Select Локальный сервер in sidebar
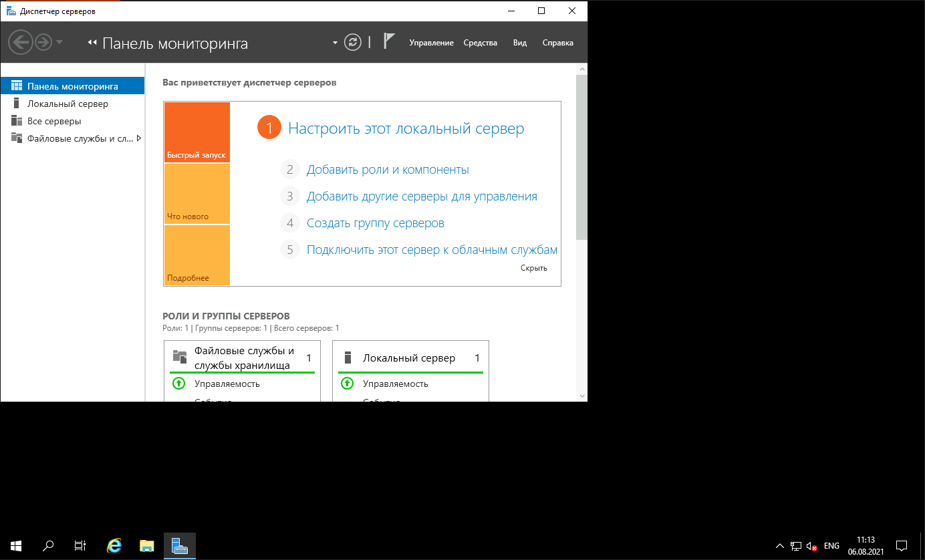The height and width of the screenshot is (560, 925). click(x=72, y=104)
